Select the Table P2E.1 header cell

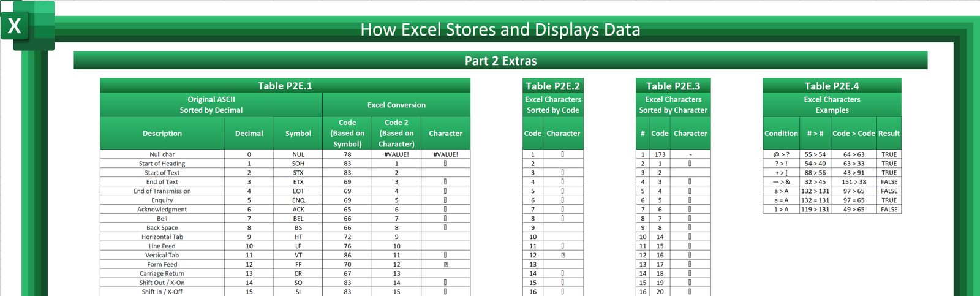tap(285, 86)
